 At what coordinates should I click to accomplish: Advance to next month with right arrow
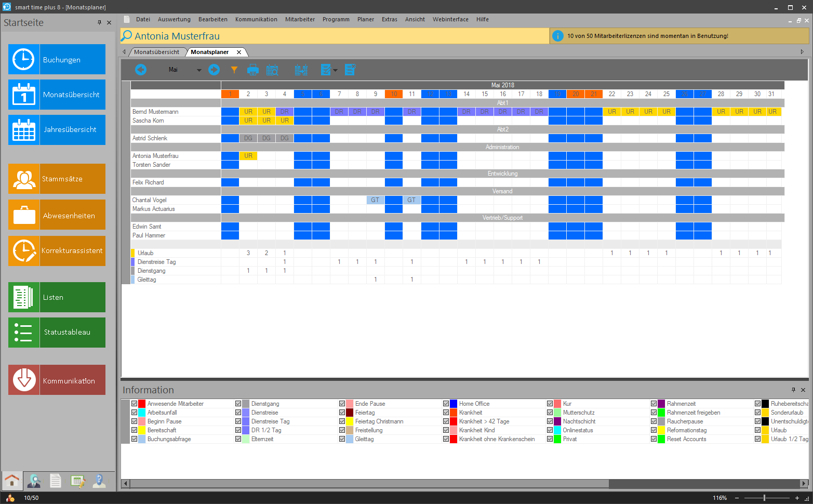point(214,70)
